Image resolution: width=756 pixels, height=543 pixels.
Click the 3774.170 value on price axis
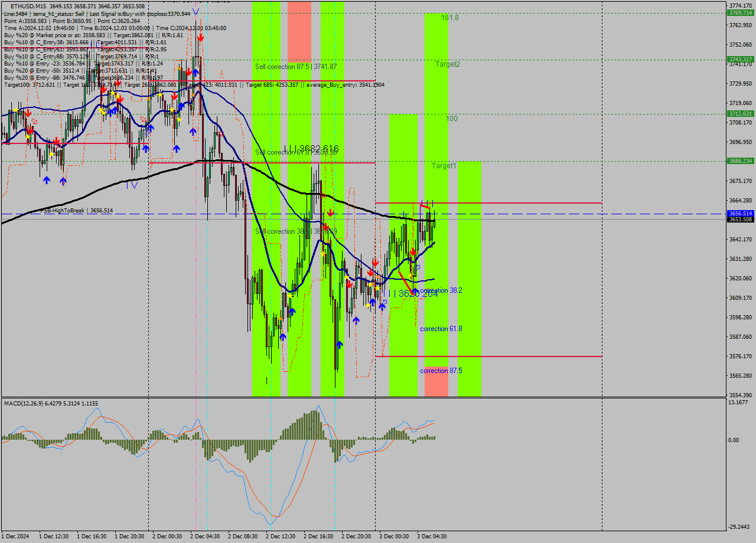741,6
